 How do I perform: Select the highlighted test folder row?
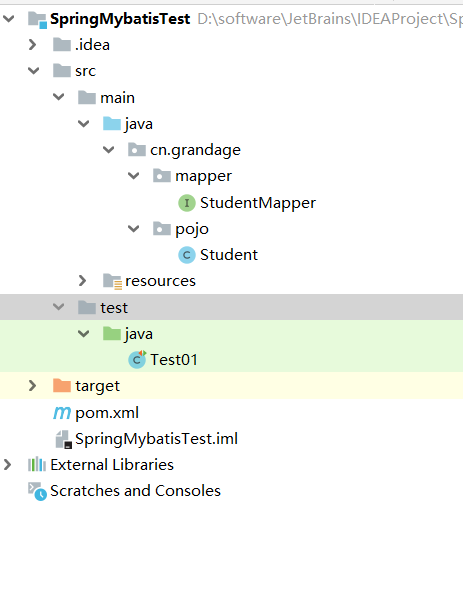[232, 307]
